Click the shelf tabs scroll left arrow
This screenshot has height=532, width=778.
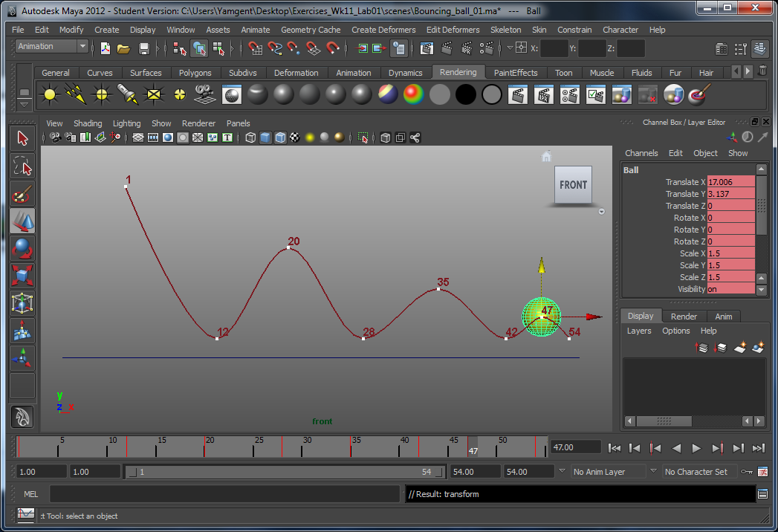point(736,71)
